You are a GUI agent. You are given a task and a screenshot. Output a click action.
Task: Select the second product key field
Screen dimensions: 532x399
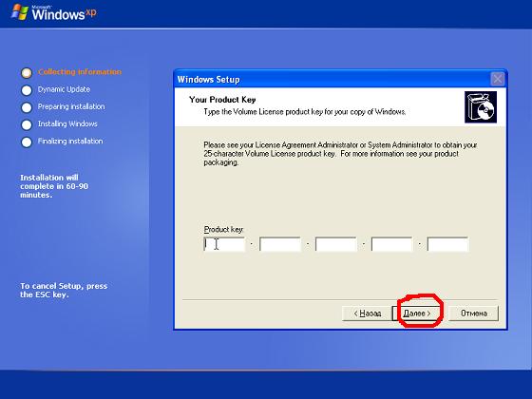[x=280, y=244]
